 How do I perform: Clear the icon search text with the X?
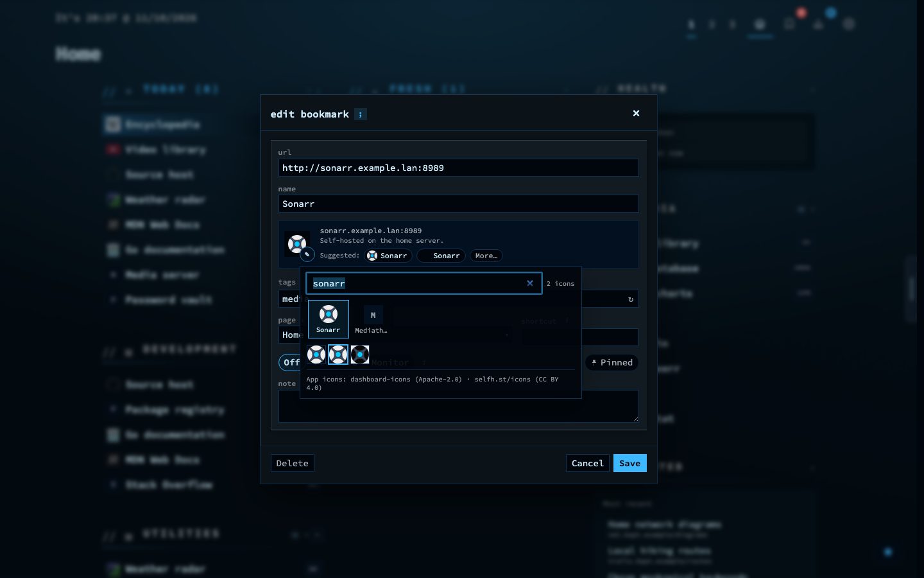click(530, 283)
